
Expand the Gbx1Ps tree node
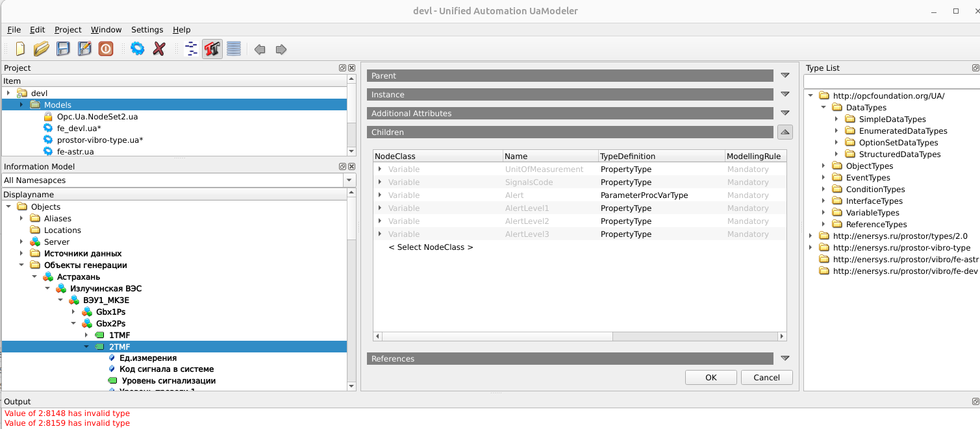[x=73, y=312]
